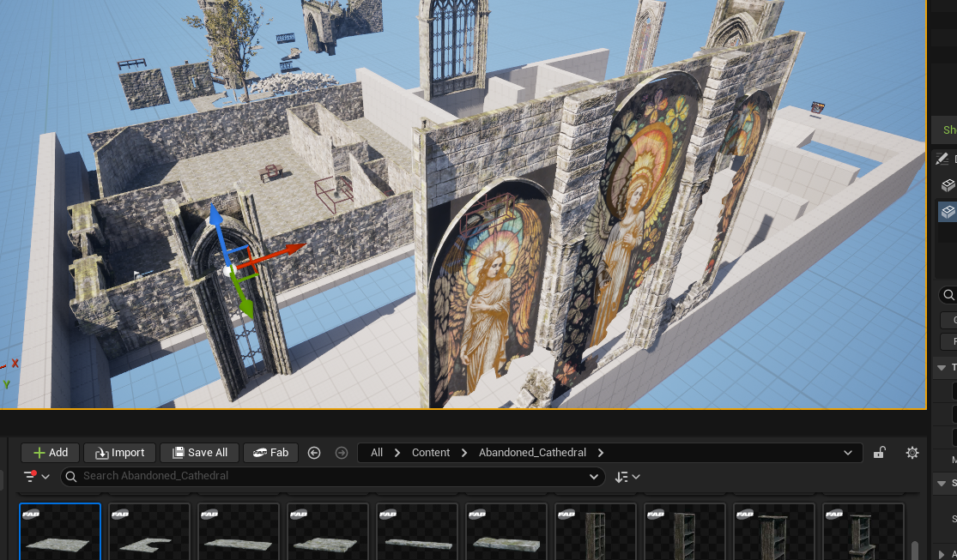This screenshot has height=560, width=957.
Task: Select the All breadcrumb
Action: pos(377,453)
